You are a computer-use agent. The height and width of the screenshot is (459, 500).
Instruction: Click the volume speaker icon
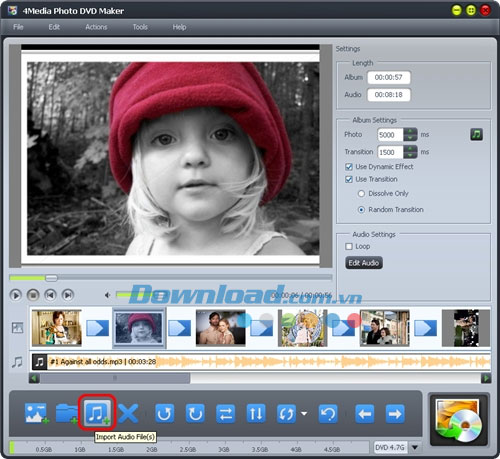(x=107, y=295)
